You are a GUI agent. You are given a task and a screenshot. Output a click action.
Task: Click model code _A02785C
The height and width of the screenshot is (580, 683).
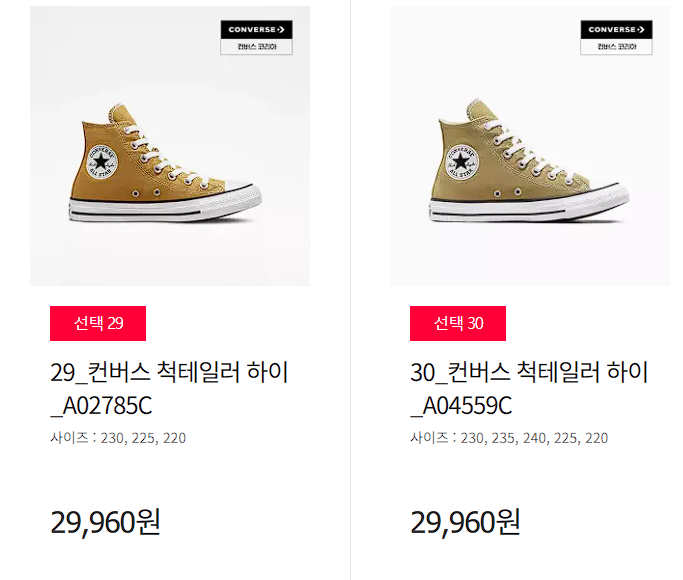[101, 406]
